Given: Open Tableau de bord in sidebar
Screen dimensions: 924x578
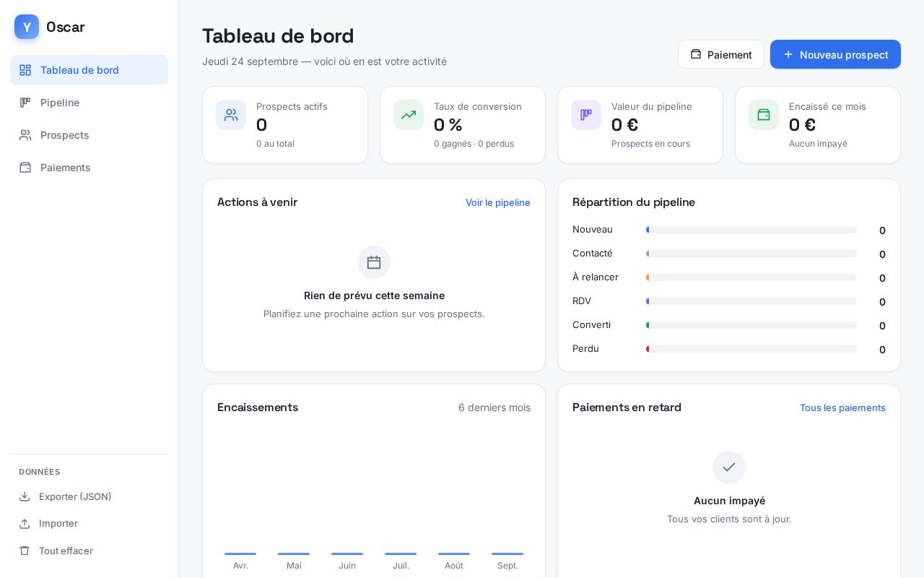Looking at the screenshot, I should click(89, 70).
